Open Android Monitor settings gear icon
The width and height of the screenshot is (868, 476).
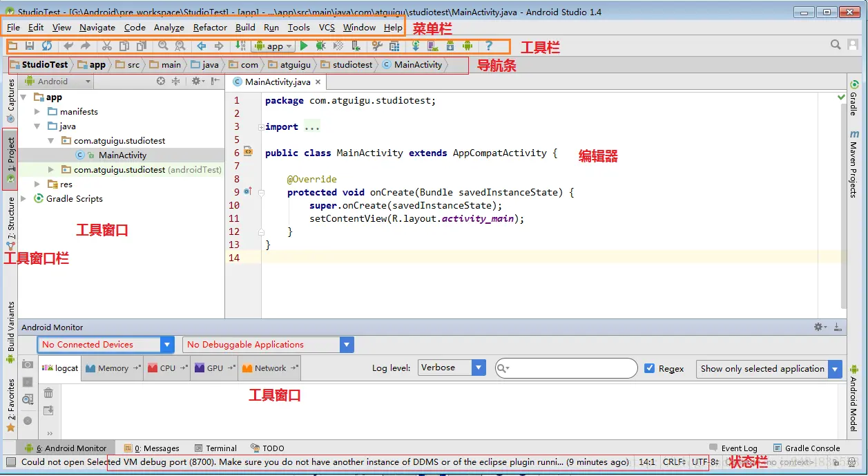820,327
